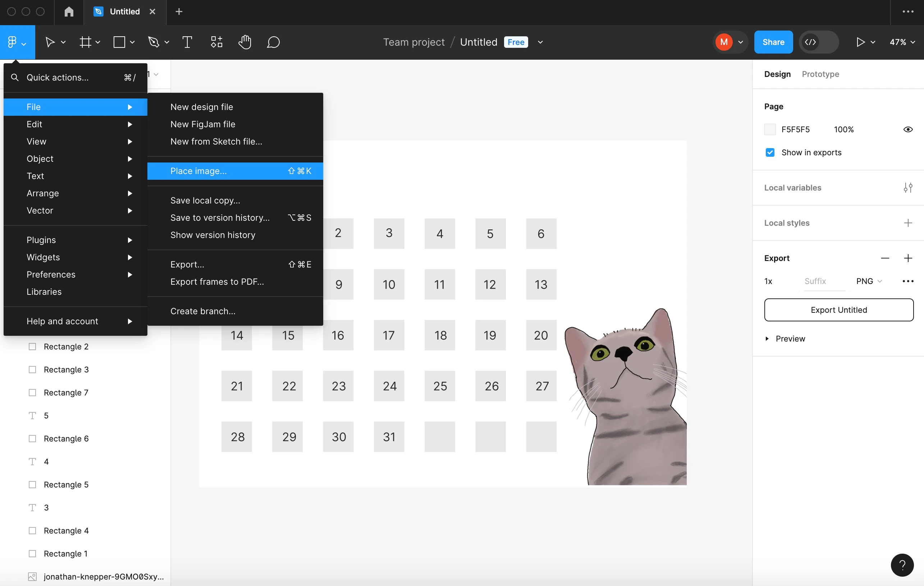Viewport: 924px width, 586px height.
Task: Select the Frame tool
Action: coord(85,42)
